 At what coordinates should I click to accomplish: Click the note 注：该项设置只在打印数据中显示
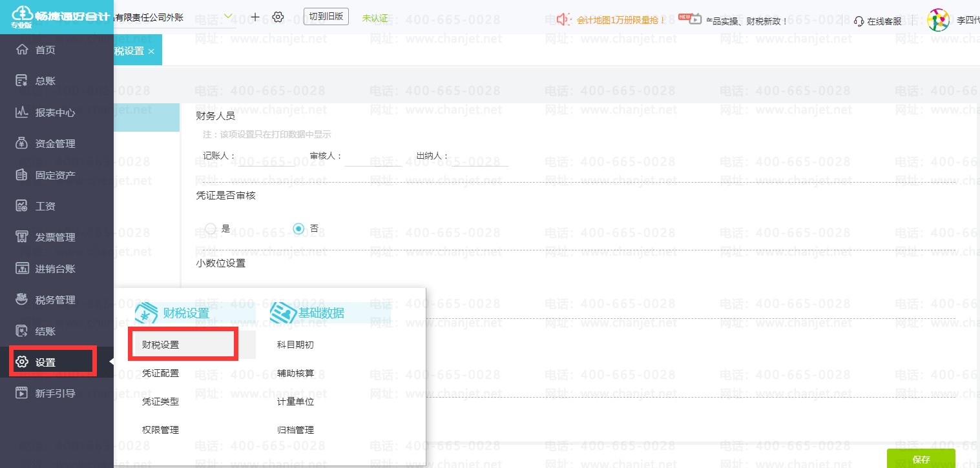click(x=267, y=135)
